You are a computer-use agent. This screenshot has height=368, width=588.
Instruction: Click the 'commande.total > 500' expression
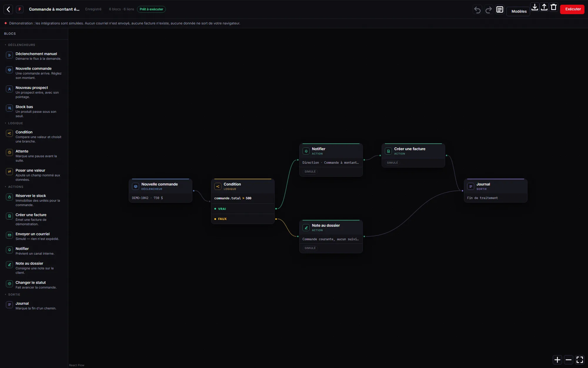coord(233,198)
